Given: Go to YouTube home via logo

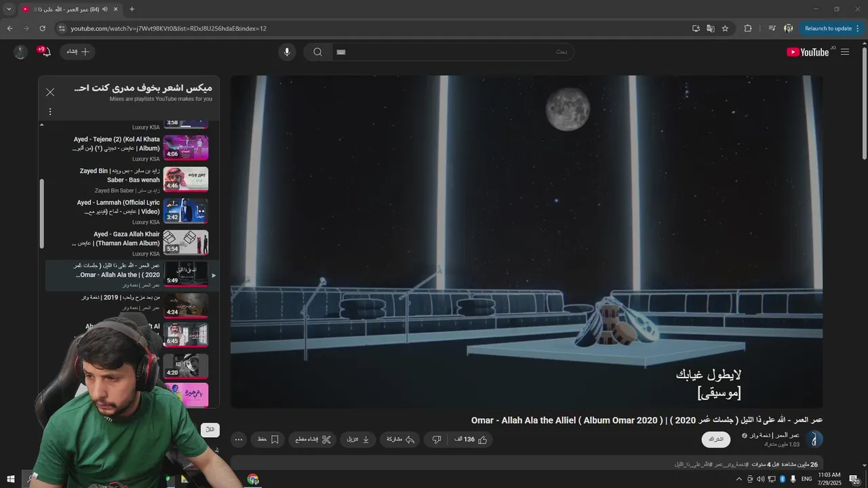Looking at the screenshot, I should point(808,52).
